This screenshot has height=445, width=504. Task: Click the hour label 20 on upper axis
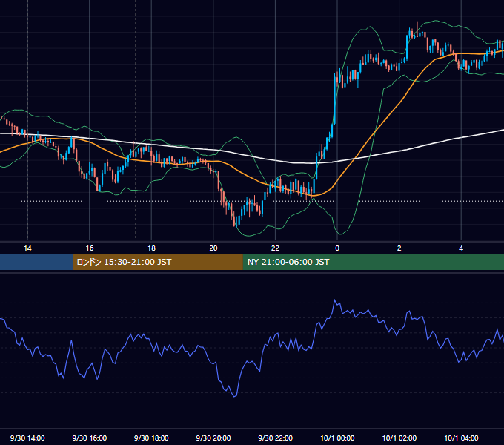click(x=213, y=248)
